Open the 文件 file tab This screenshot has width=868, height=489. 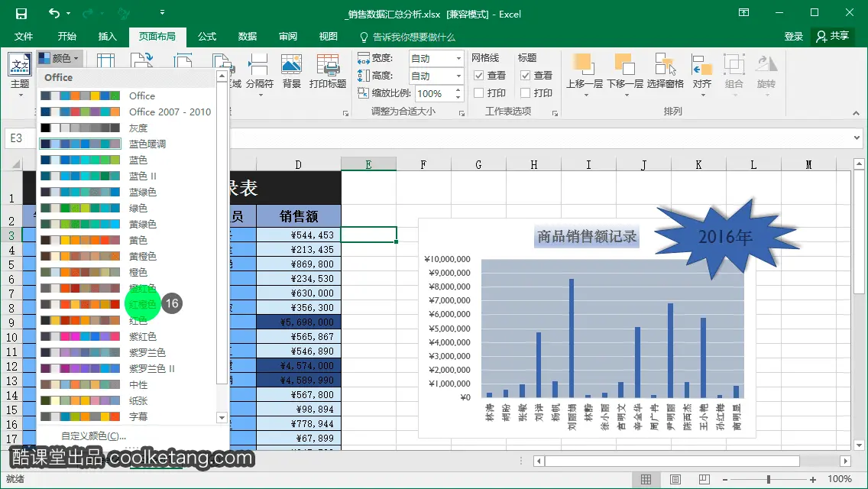coord(23,37)
